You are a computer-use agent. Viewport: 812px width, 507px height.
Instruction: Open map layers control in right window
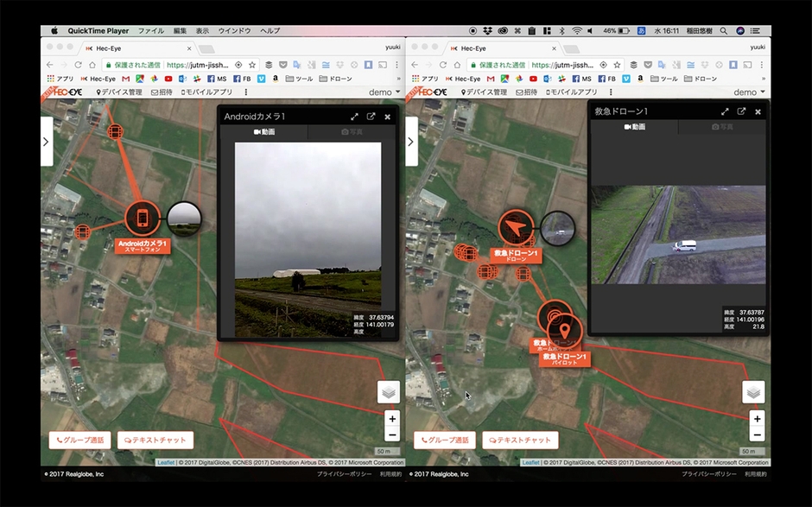pos(753,392)
